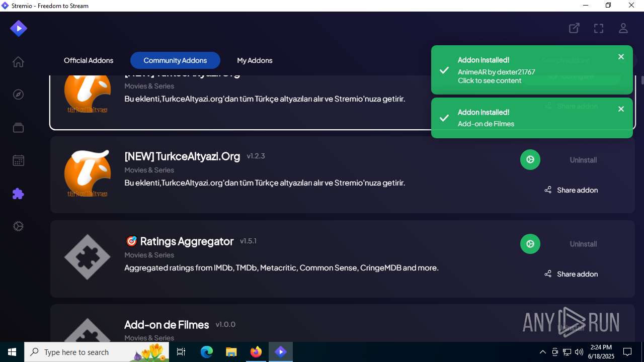This screenshot has width=644, height=362.
Task: Uninstall the Ratings Aggregator addon
Action: [583, 244]
